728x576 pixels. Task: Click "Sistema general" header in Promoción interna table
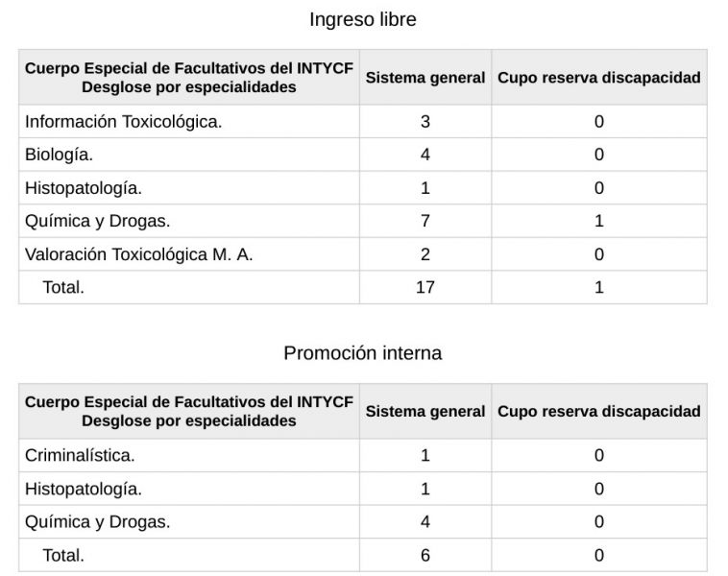425,412
